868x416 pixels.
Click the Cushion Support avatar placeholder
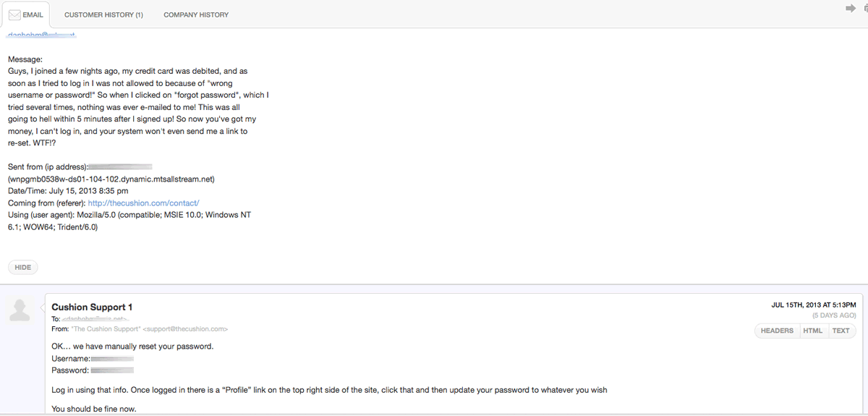(x=20, y=309)
